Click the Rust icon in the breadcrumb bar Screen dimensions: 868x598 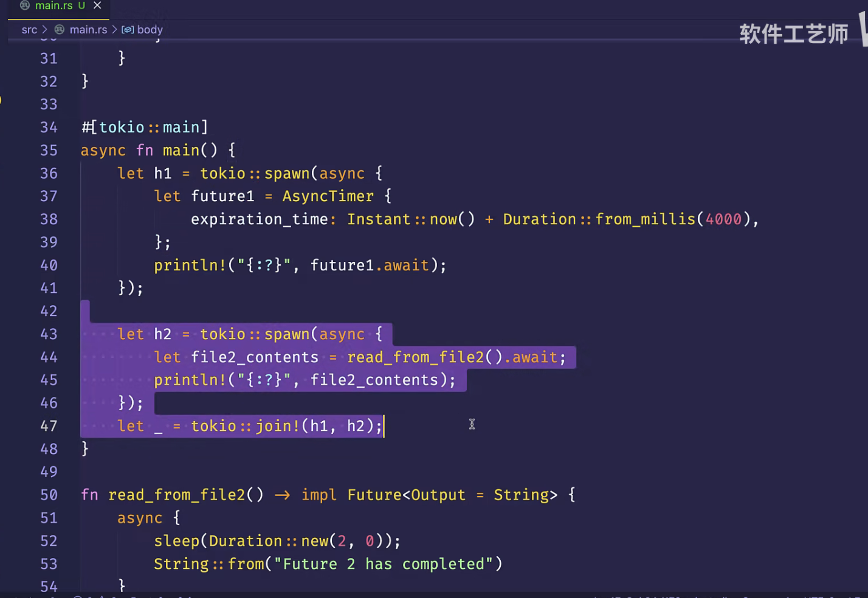60,30
